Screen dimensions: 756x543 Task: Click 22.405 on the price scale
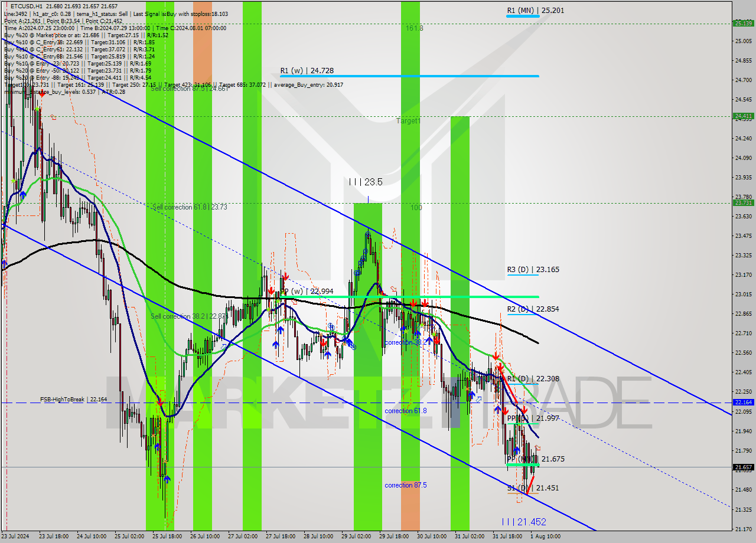[743, 372]
